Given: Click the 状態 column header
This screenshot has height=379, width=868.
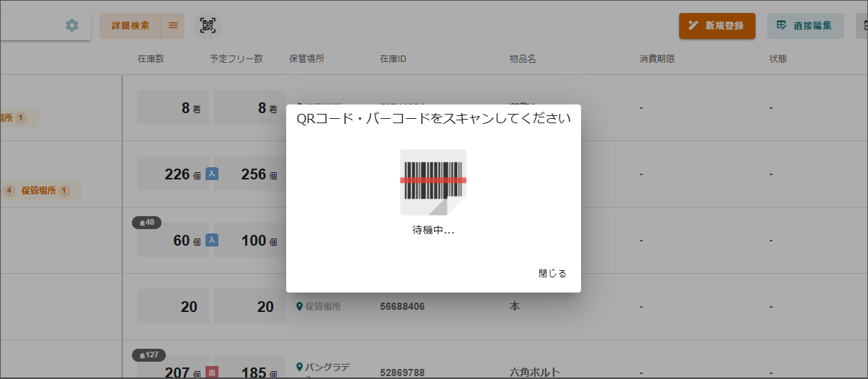Looking at the screenshot, I should click(778, 59).
